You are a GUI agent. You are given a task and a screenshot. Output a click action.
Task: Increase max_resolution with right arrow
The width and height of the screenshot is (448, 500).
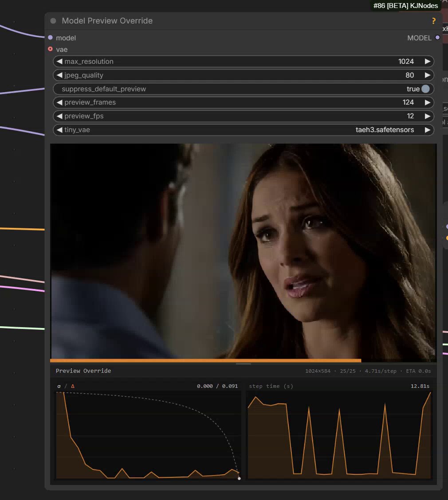(x=428, y=61)
